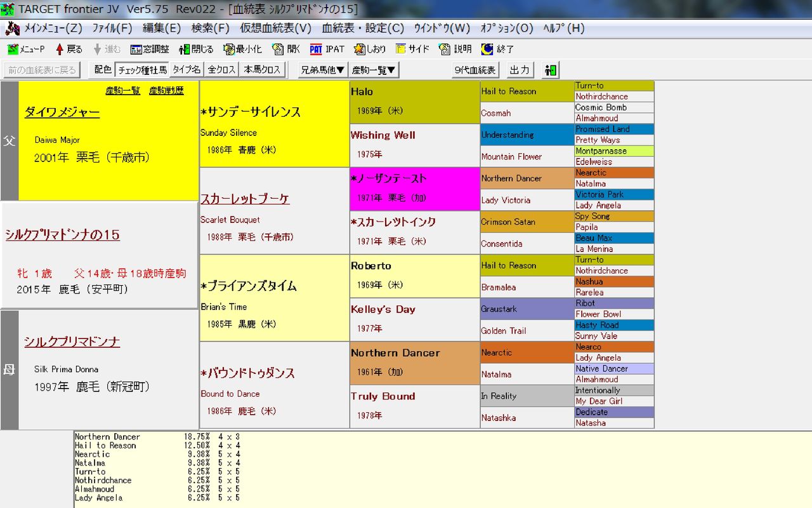Toggle the チェック種牡馬 option
812x508 pixels.
pos(142,70)
